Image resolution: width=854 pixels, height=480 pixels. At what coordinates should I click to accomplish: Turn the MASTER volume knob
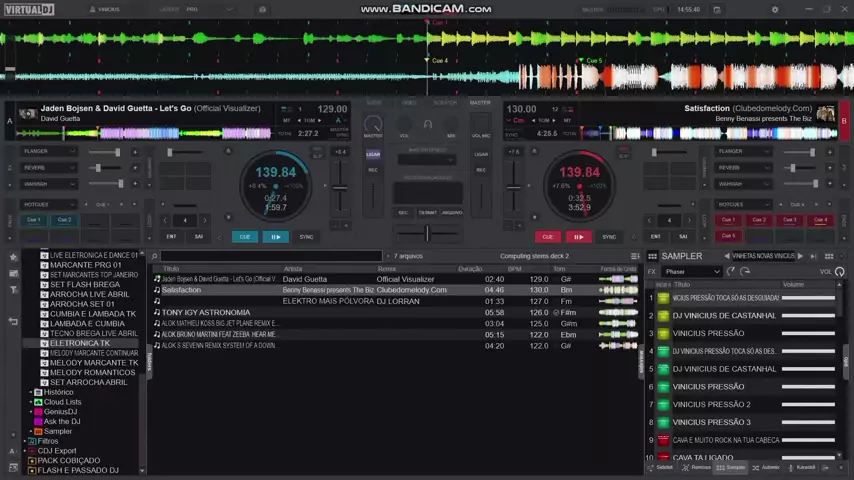pos(373,124)
